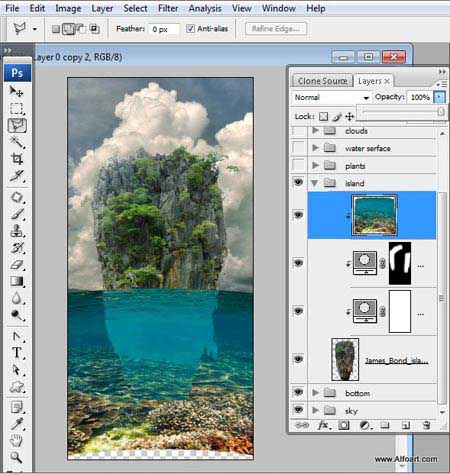
Task: Expand the water surface group
Action: pos(315,147)
